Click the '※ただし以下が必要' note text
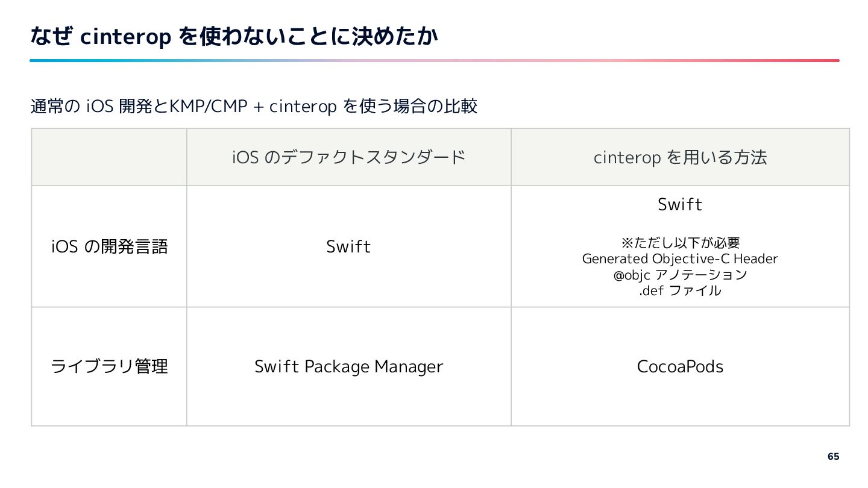 pyautogui.click(x=680, y=243)
